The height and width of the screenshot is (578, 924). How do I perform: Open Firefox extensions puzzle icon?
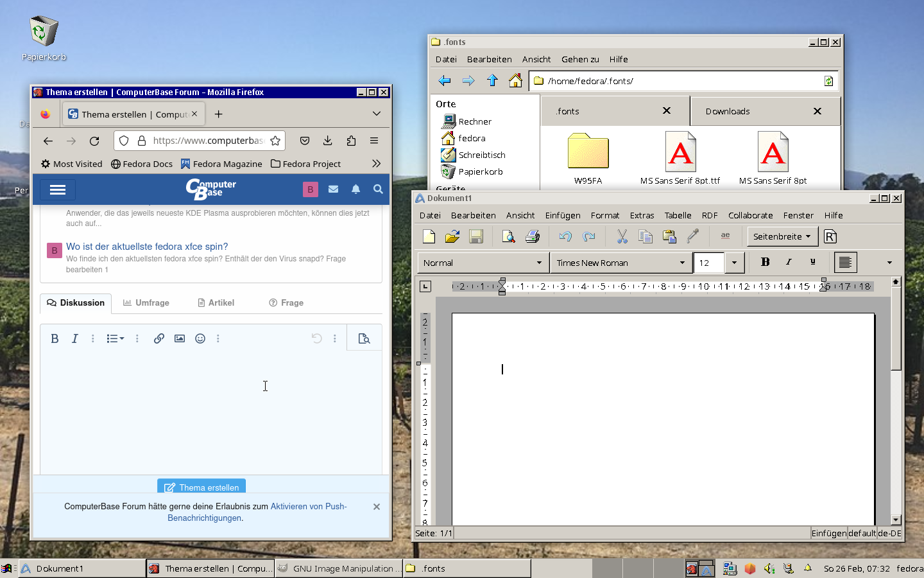pyautogui.click(x=351, y=141)
